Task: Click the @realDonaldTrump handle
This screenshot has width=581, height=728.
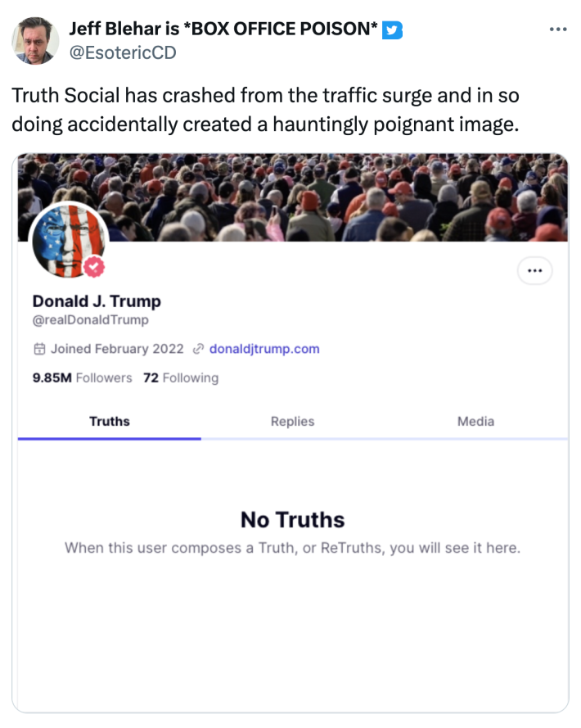Action: click(x=90, y=320)
